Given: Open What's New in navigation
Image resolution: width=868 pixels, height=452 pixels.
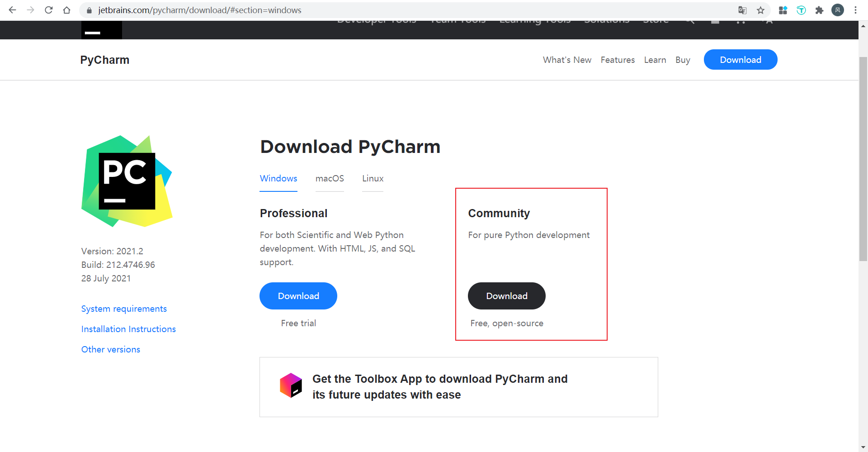Looking at the screenshot, I should point(567,60).
